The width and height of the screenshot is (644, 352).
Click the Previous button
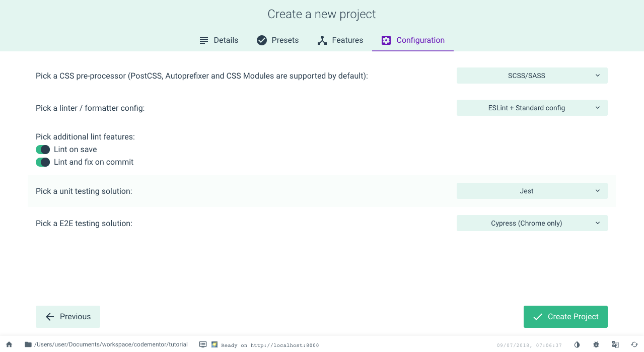pos(68,317)
